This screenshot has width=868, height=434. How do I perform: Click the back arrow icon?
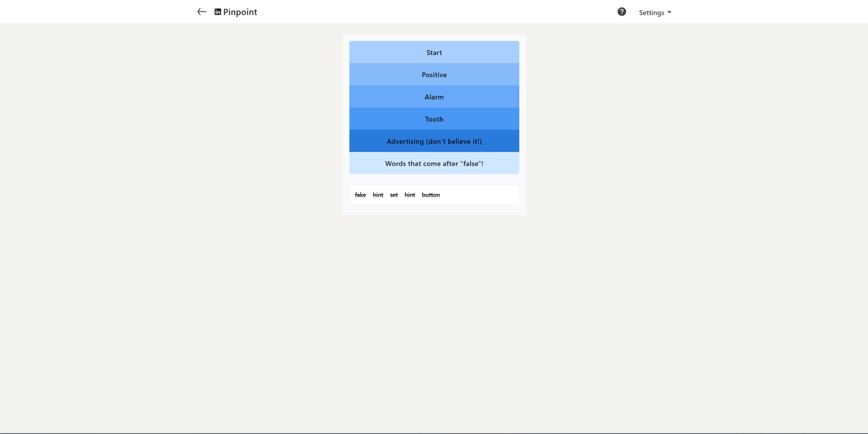click(x=201, y=12)
